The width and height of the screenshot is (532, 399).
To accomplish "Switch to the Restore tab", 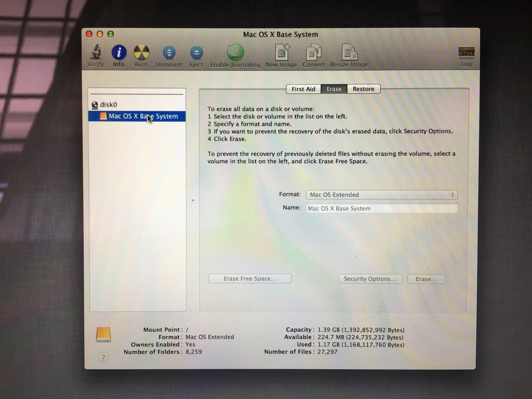I will click(x=363, y=89).
